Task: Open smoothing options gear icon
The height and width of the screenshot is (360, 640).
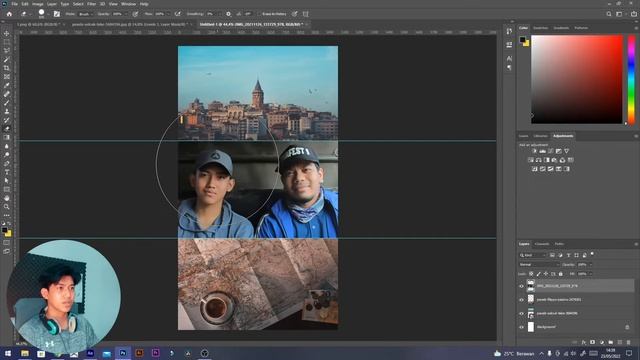Action: pyautogui.click(x=228, y=14)
